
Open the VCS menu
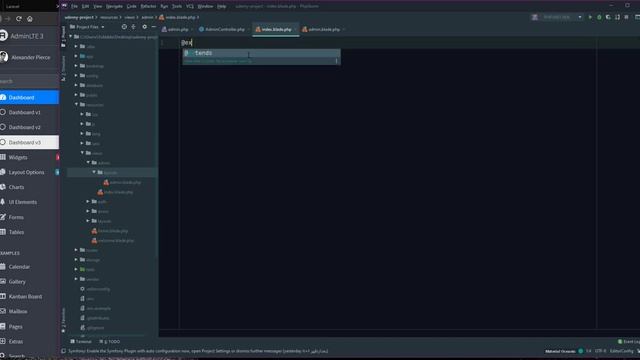[190, 6]
